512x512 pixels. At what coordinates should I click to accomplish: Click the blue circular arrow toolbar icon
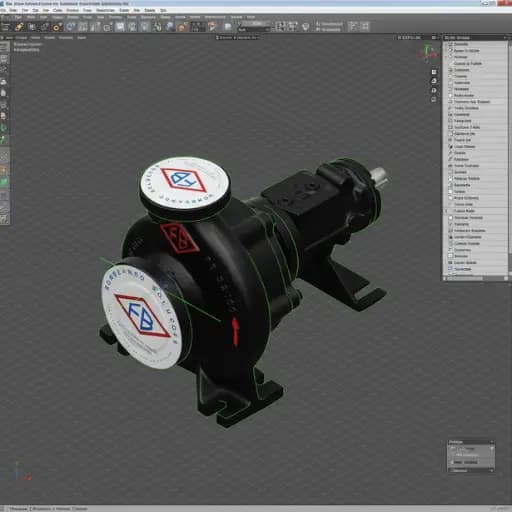70,27
